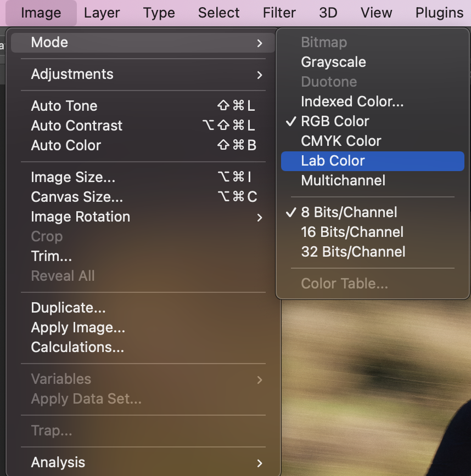Choose Auto Contrast
Viewport: 471px width, 476px height.
coord(143,126)
